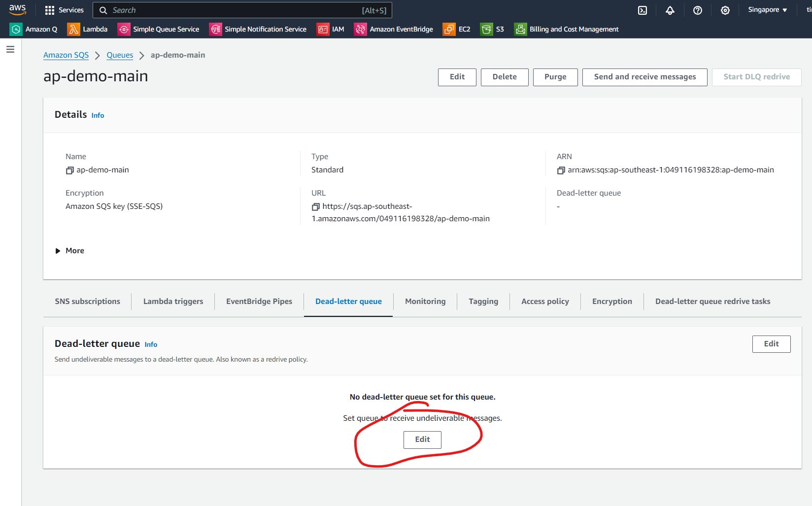Open the notifications bell icon
Screen dimensions: 812x506
(670, 10)
